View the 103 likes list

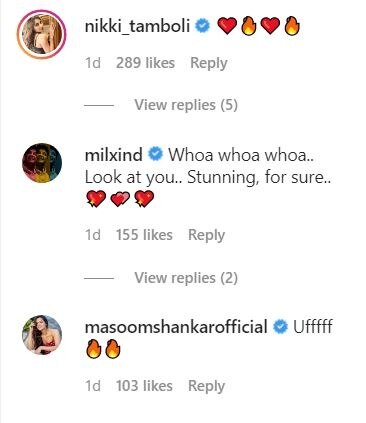(x=144, y=386)
